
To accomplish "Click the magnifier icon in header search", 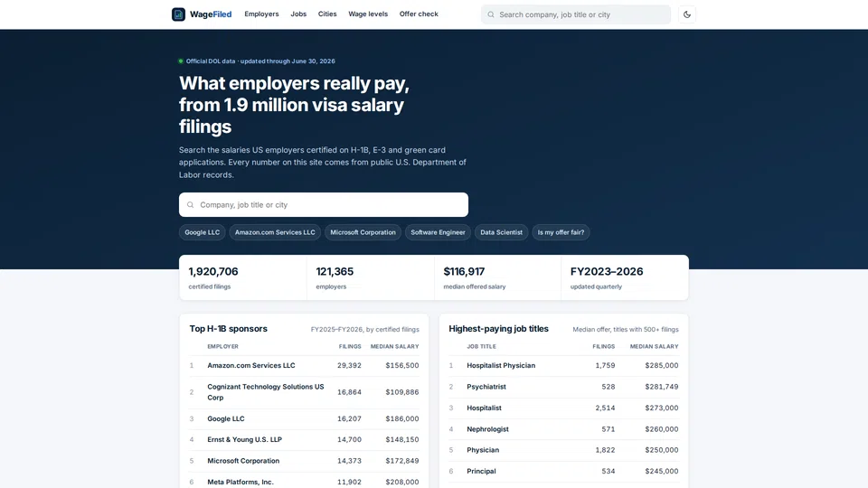I will click(x=491, y=14).
